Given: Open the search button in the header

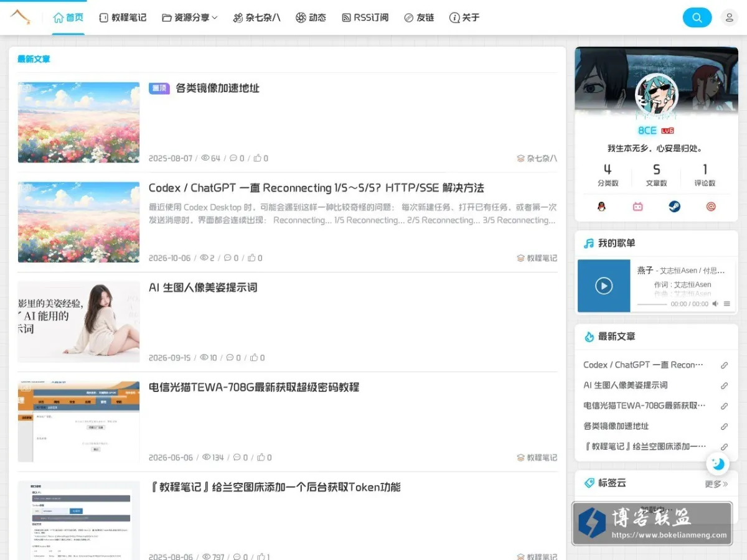Looking at the screenshot, I should click(x=697, y=17).
